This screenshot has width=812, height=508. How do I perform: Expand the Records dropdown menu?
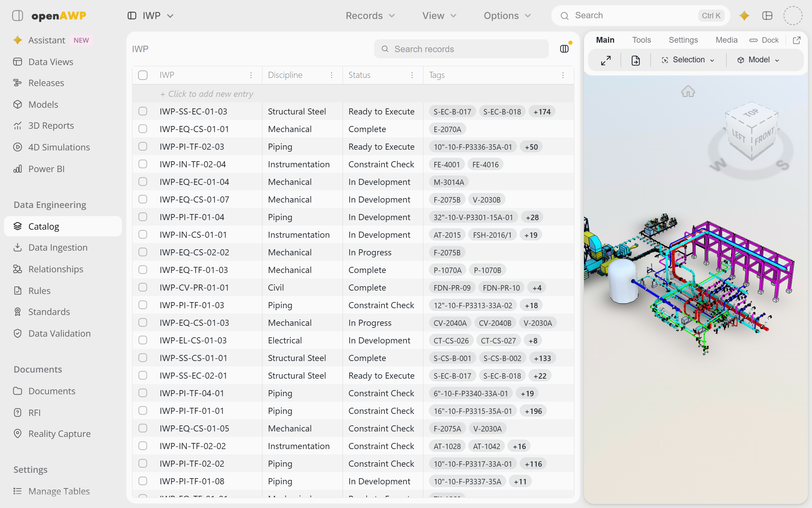tap(370, 16)
